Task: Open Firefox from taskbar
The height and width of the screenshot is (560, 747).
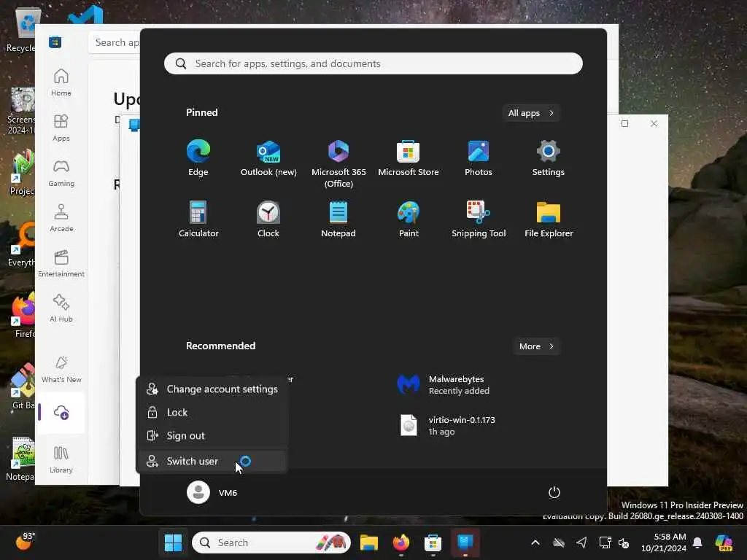Action: click(401, 542)
